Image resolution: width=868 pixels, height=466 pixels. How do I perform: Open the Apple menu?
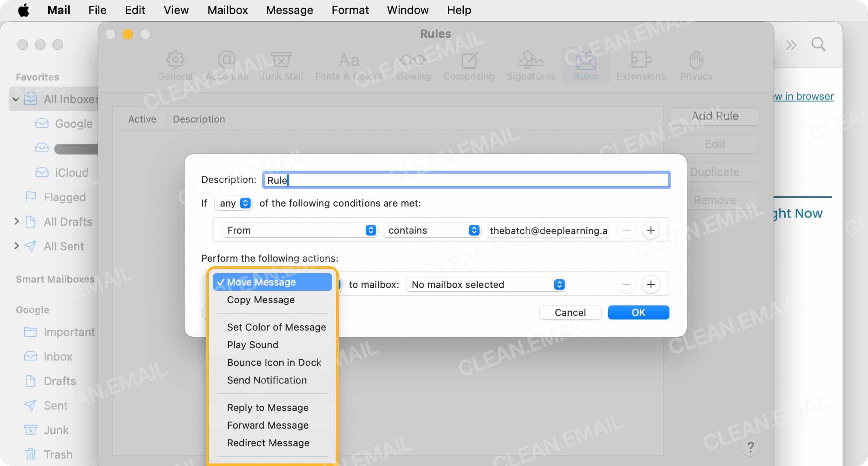tap(24, 10)
